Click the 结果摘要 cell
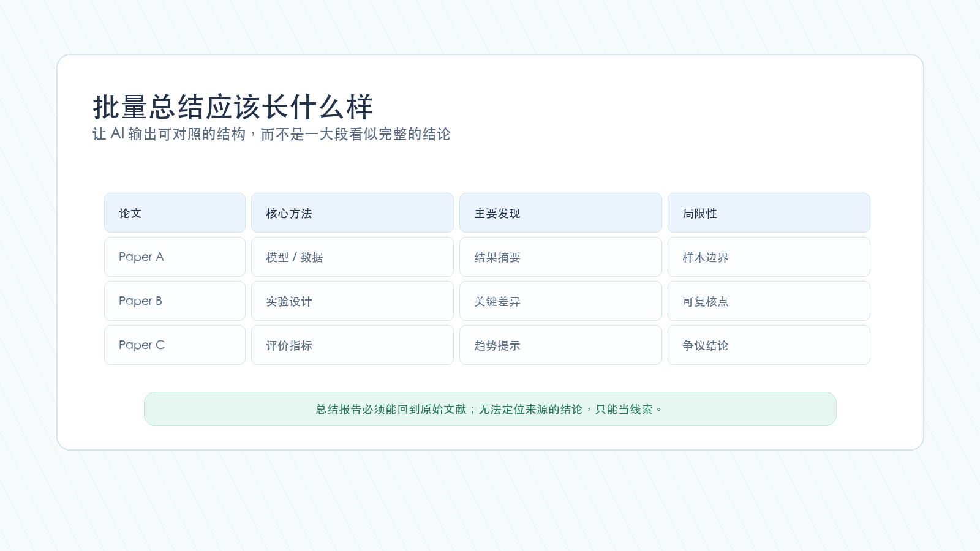The width and height of the screenshot is (980, 551). tap(560, 257)
